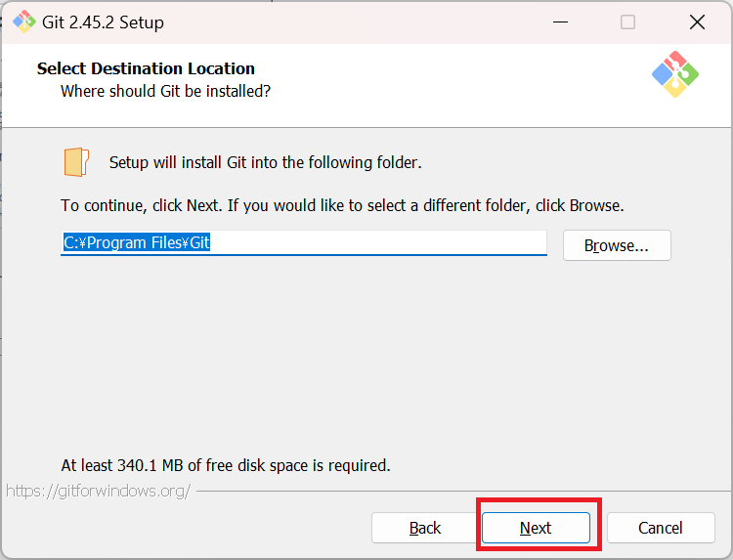733x560 pixels.
Task: Click the orange folder icon
Action: [x=76, y=162]
